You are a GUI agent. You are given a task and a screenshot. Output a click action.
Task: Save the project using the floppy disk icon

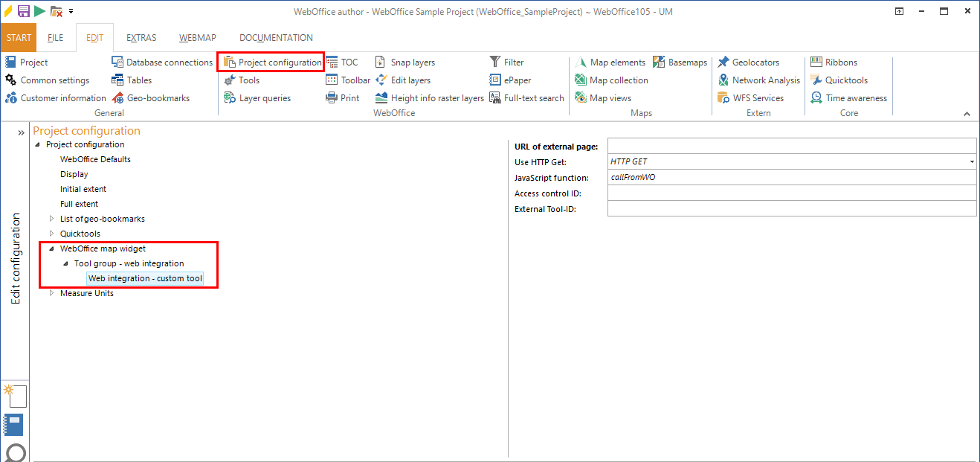click(22, 11)
